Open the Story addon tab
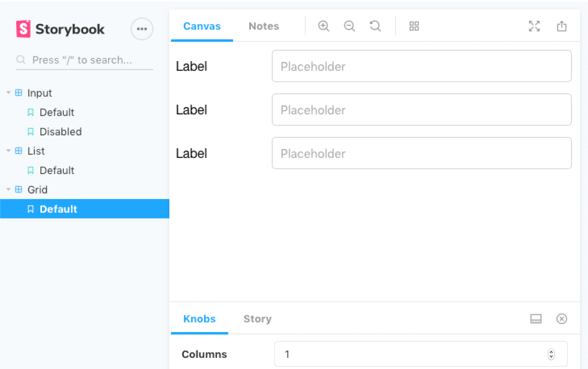This screenshot has width=588, height=369. click(257, 319)
